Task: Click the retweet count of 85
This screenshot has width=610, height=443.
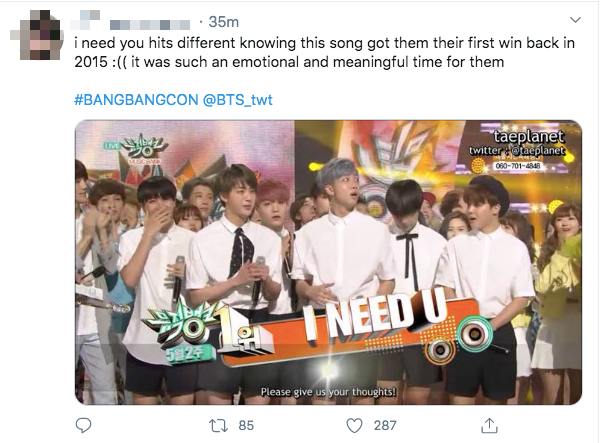Action: tap(246, 425)
